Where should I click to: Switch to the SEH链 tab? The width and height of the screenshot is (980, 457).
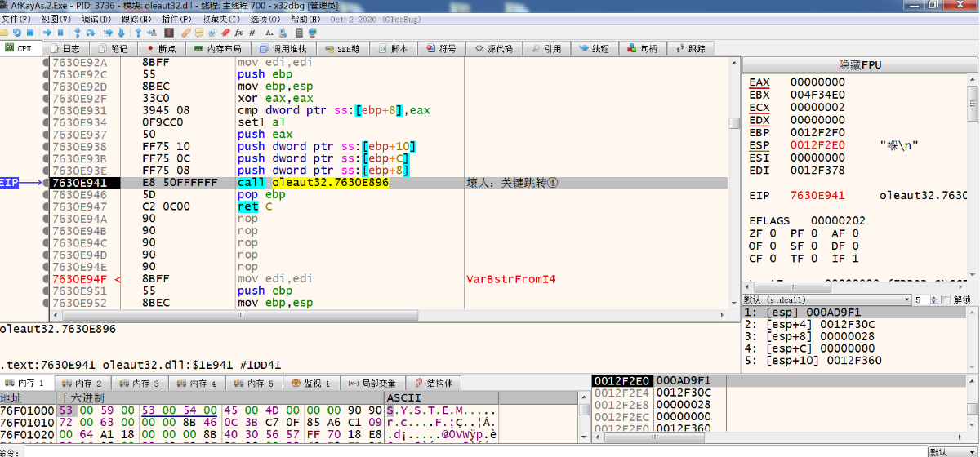pyautogui.click(x=343, y=49)
